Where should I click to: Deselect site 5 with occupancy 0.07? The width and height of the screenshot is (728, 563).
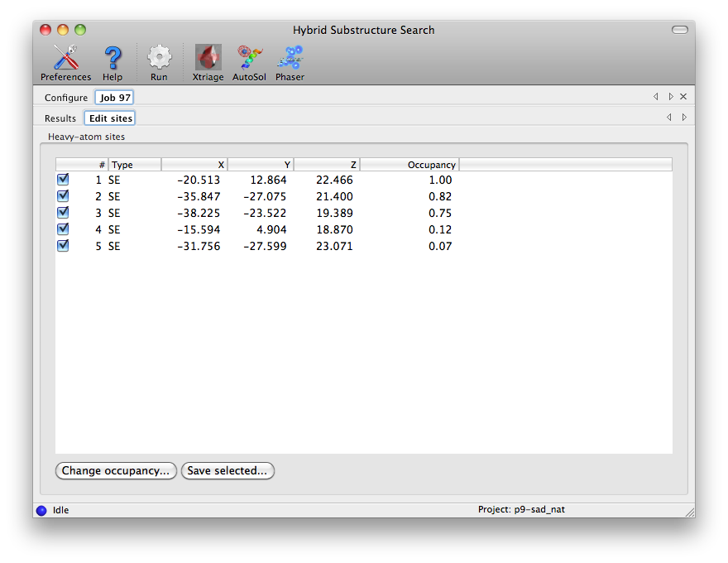(x=63, y=246)
